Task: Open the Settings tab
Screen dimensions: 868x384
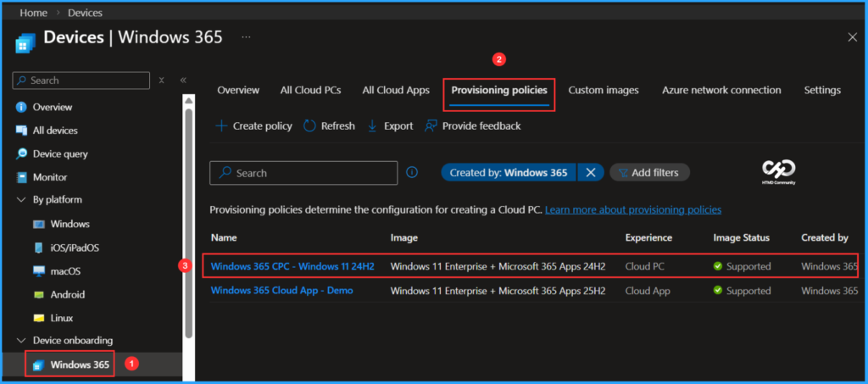Action: [822, 90]
